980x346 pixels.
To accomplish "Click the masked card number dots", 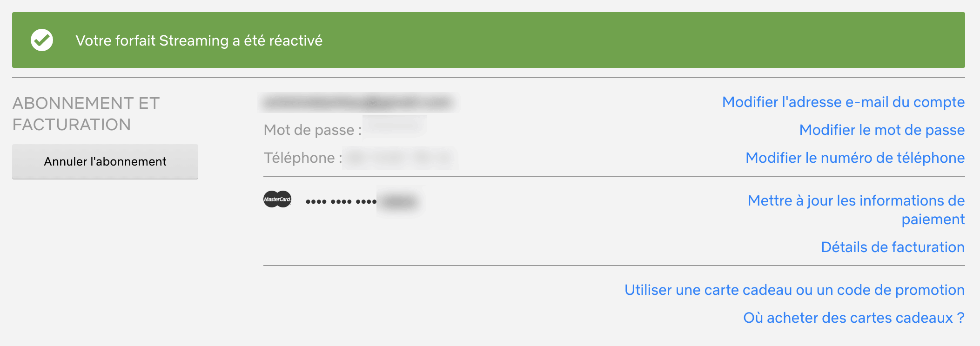I will click(341, 201).
